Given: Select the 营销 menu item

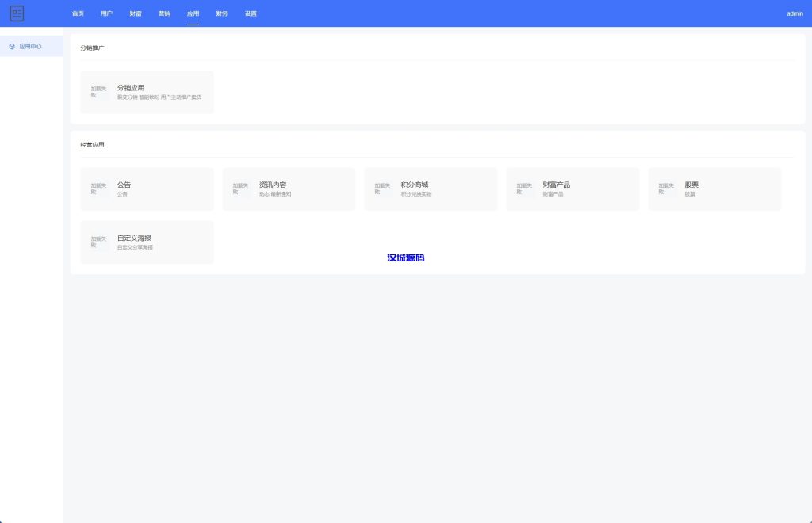Looking at the screenshot, I should point(164,13).
